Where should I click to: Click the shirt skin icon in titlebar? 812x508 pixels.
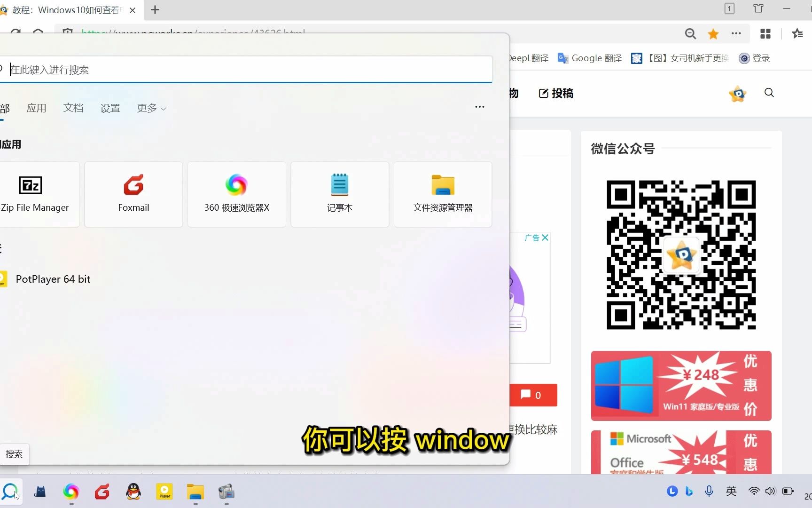[x=758, y=8]
